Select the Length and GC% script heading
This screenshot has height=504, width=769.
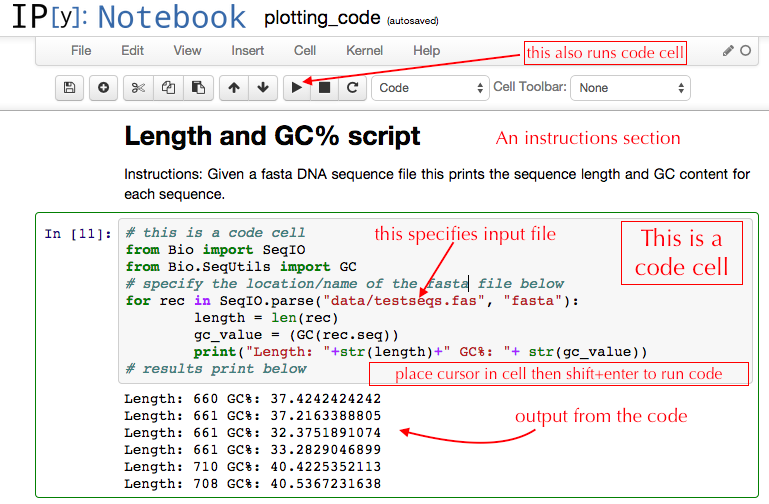tap(272, 136)
